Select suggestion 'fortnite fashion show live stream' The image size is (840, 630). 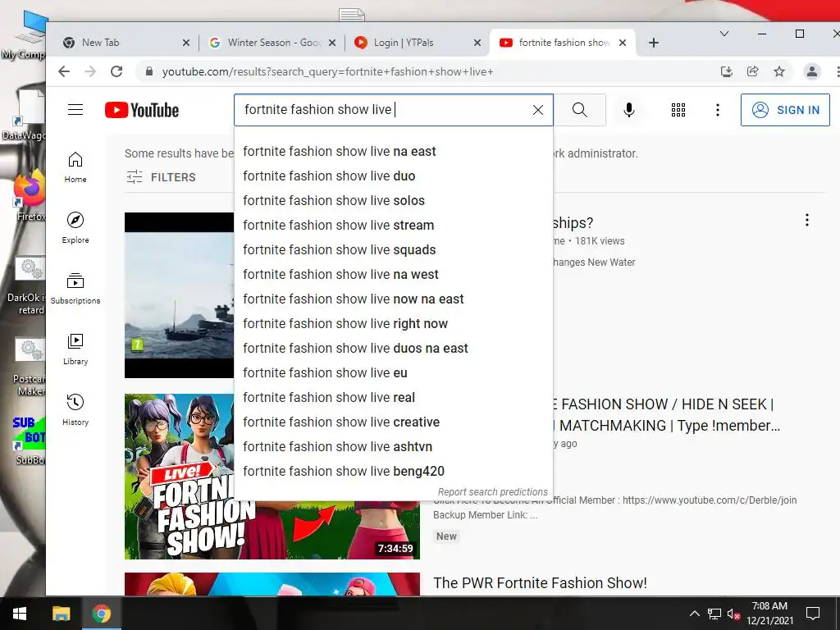click(x=394, y=226)
